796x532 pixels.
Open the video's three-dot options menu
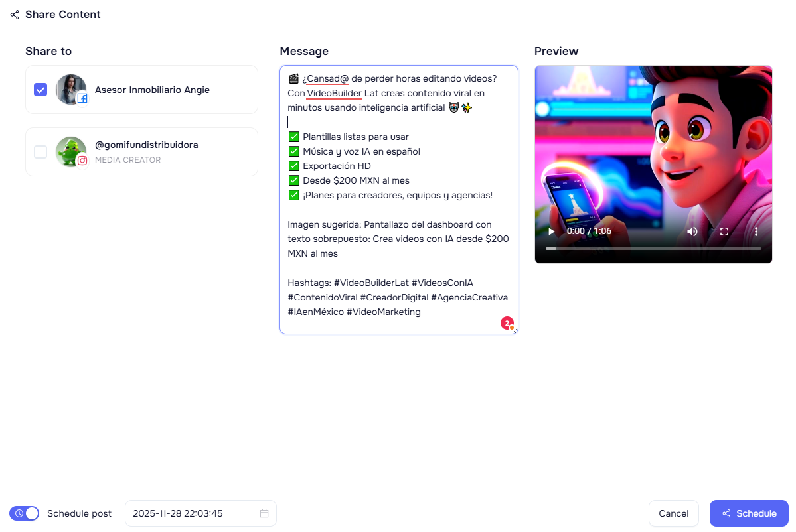pos(756,232)
